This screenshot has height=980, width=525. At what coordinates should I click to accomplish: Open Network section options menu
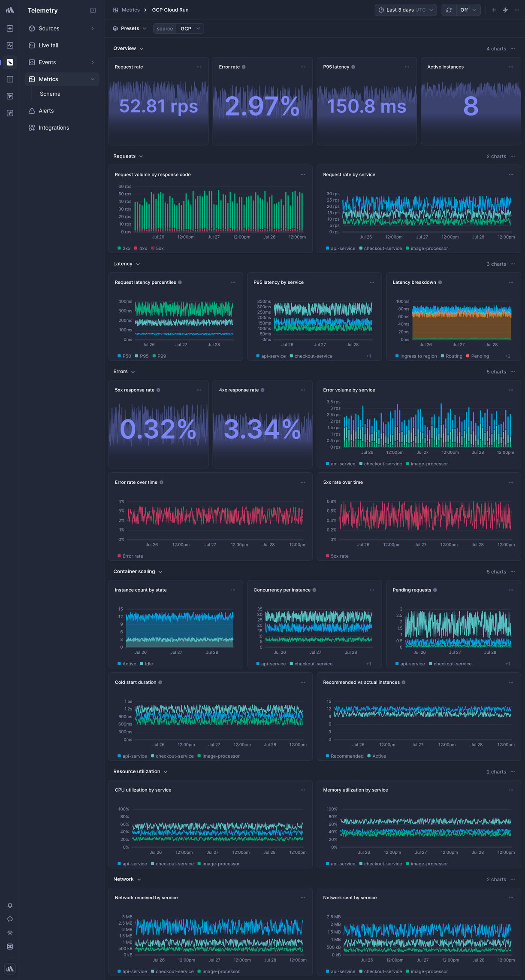pyautogui.click(x=513, y=879)
